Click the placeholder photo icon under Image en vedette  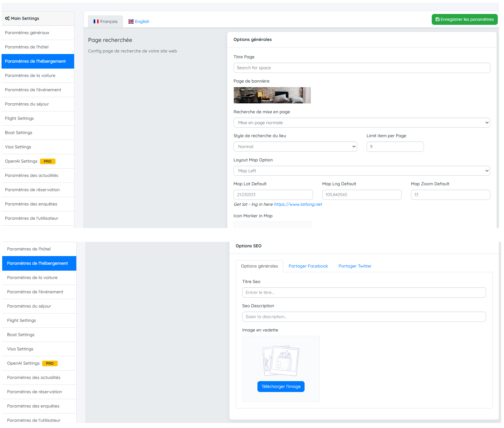tap(281, 361)
